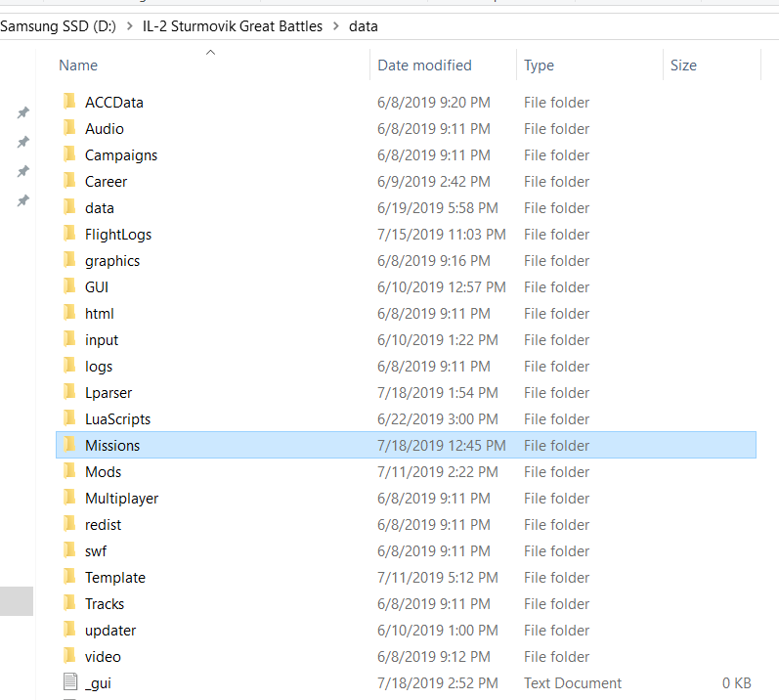Select the Career folder name

(106, 181)
